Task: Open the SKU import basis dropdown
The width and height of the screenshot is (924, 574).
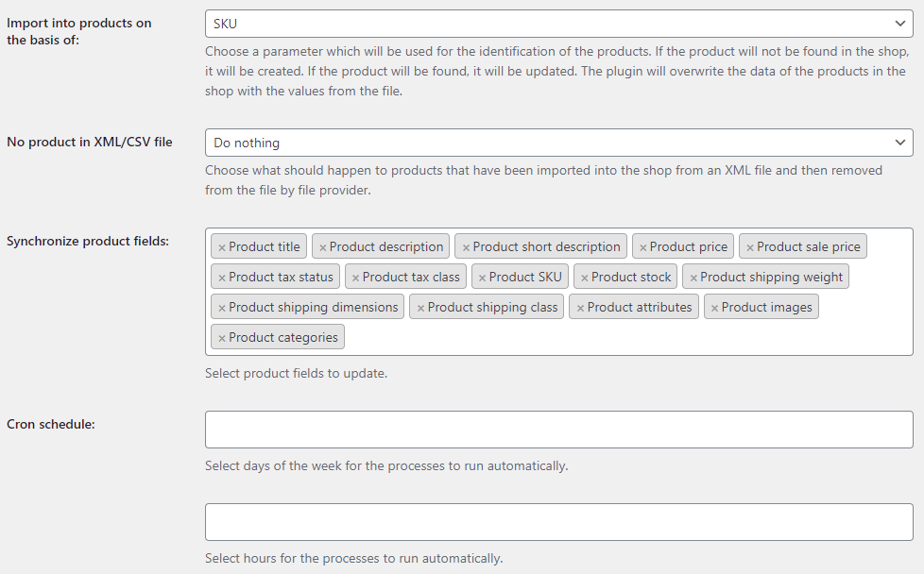Action: [558, 25]
